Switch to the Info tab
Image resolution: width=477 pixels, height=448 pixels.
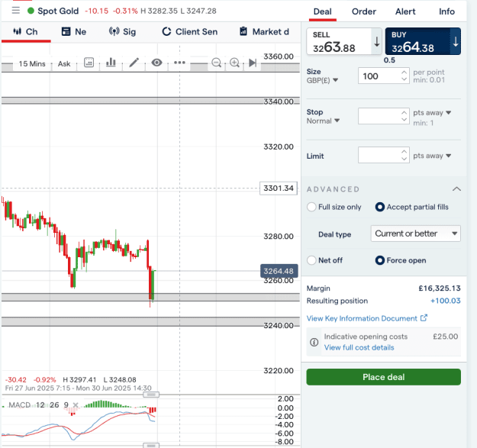tap(446, 11)
